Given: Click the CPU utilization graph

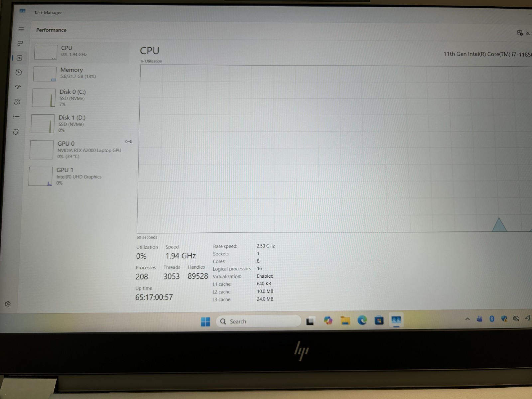Looking at the screenshot, I should tap(334, 149).
